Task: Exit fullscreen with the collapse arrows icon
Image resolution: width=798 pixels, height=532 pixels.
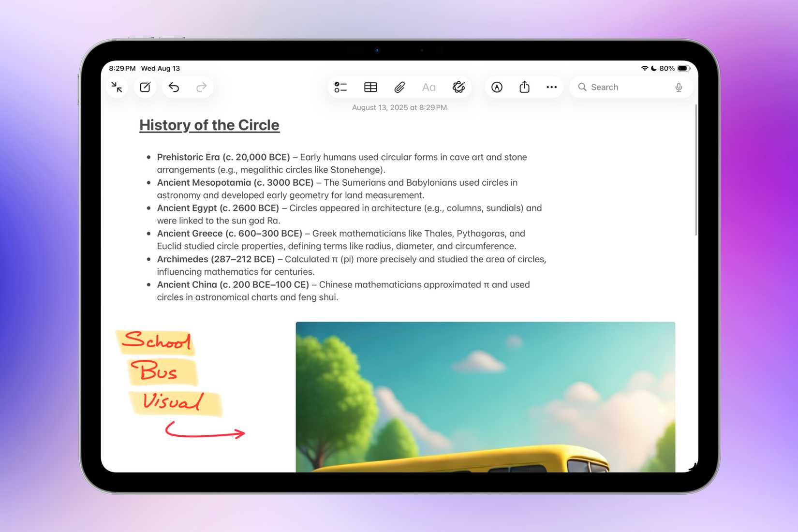Action: [x=117, y=87]
